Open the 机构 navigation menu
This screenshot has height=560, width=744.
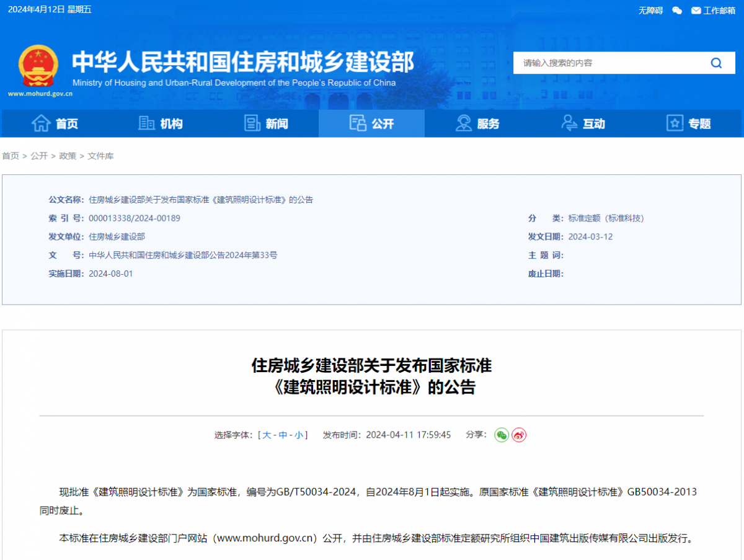tap(161, 123)
